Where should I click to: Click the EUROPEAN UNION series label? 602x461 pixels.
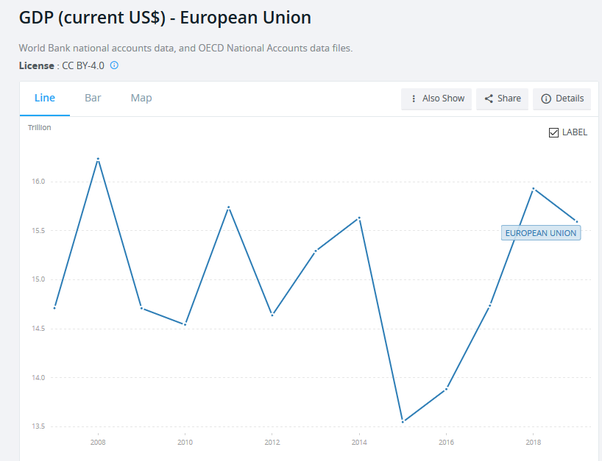pyautogui.click(x=541, y=233)
